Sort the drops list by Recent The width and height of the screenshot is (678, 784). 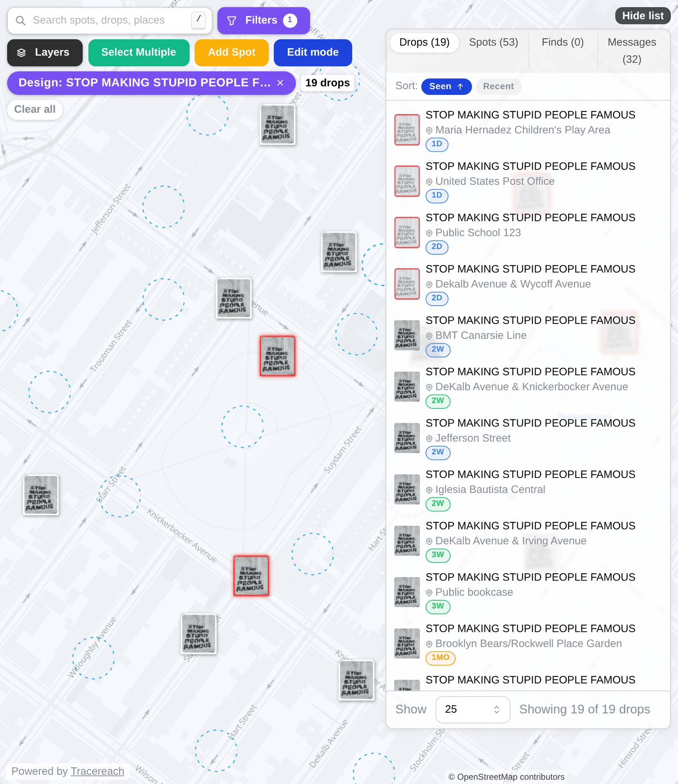tap(498, 86)
